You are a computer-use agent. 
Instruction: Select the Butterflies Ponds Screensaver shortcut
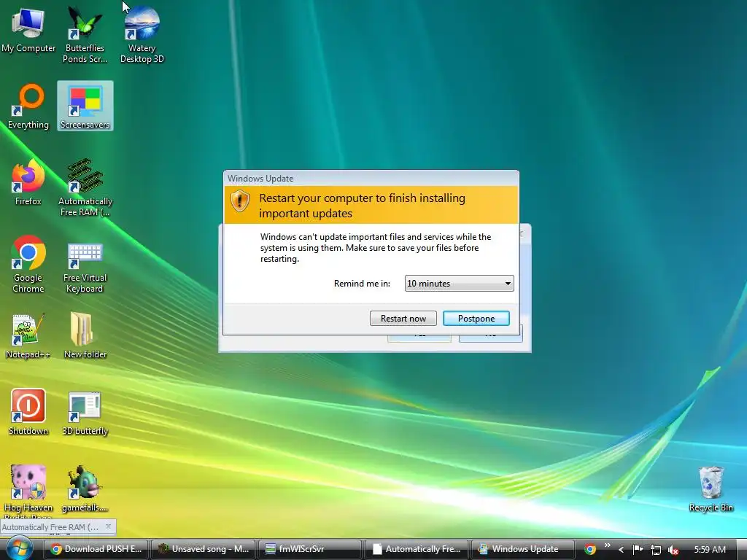tap(85, 34)
